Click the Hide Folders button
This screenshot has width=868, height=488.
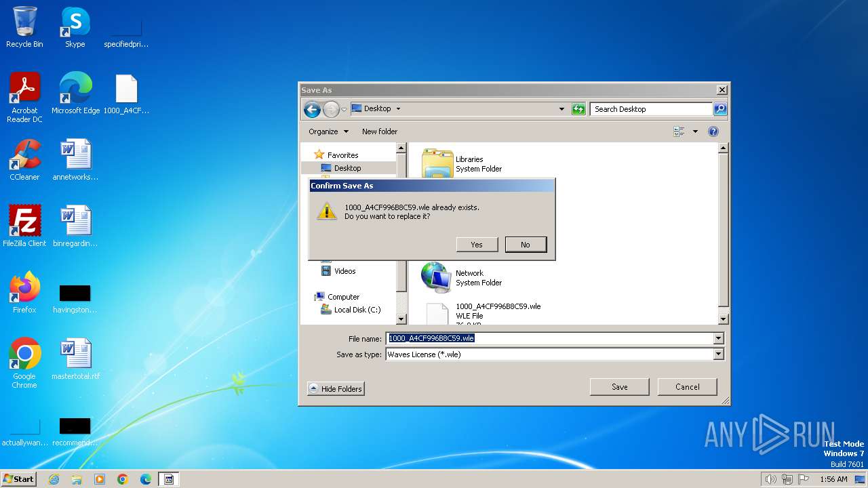[336, 388]
